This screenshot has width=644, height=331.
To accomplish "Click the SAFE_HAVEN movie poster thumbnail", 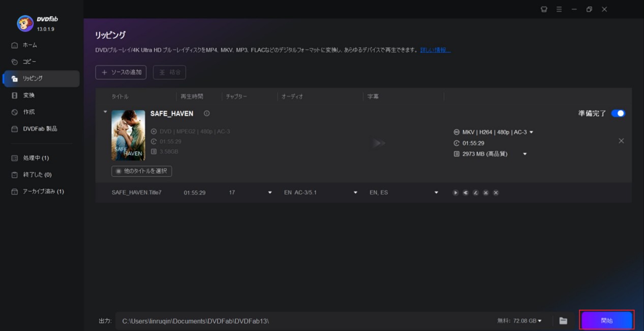I will 128,135.
